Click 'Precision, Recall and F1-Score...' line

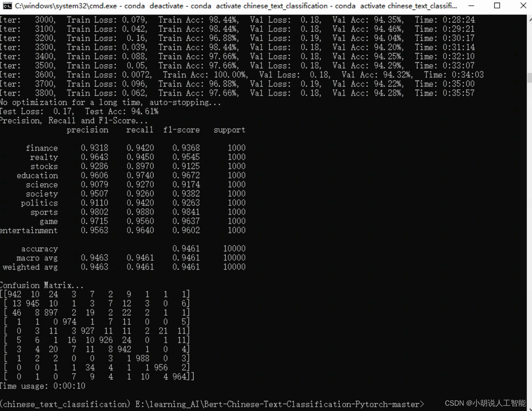74,120
